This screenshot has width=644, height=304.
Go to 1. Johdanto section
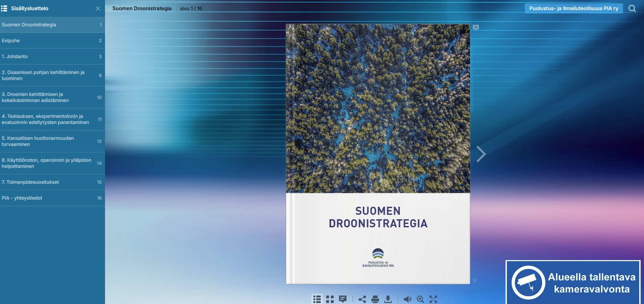click(x=52, y=56)
